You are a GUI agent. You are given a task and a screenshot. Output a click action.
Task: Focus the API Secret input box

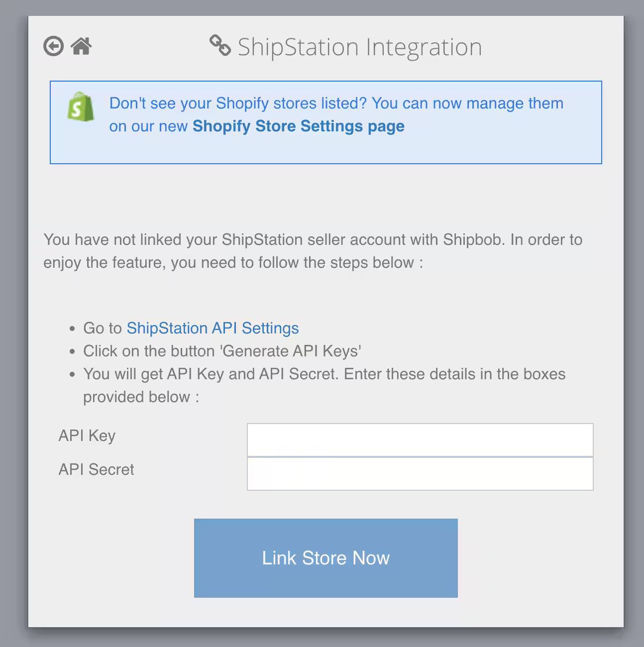pos(420,473)
